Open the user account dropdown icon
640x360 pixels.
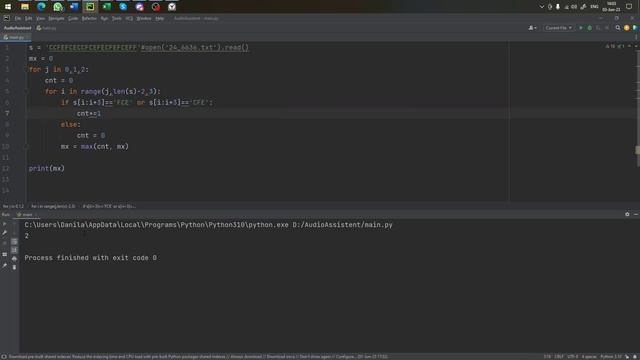(x=533, y=28)
